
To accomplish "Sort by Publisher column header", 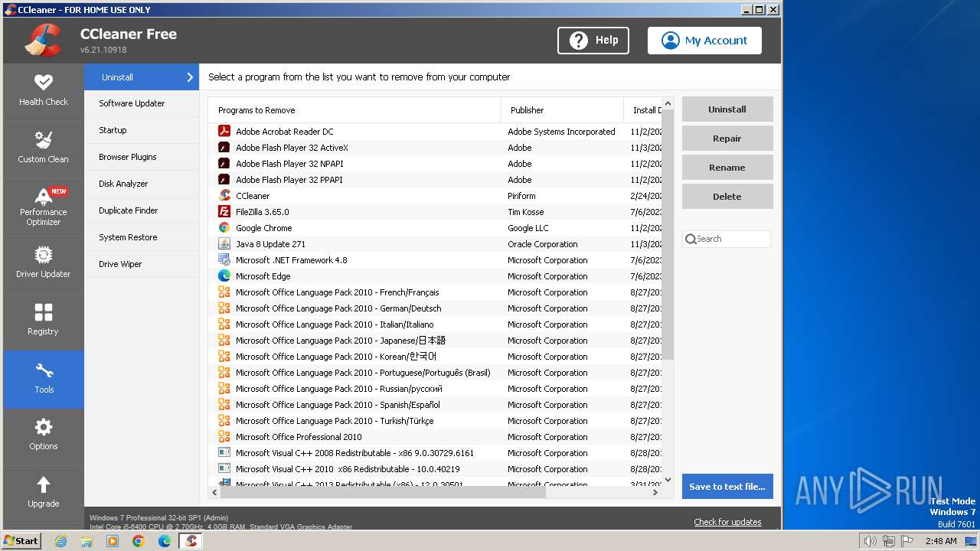I will 562,110.
